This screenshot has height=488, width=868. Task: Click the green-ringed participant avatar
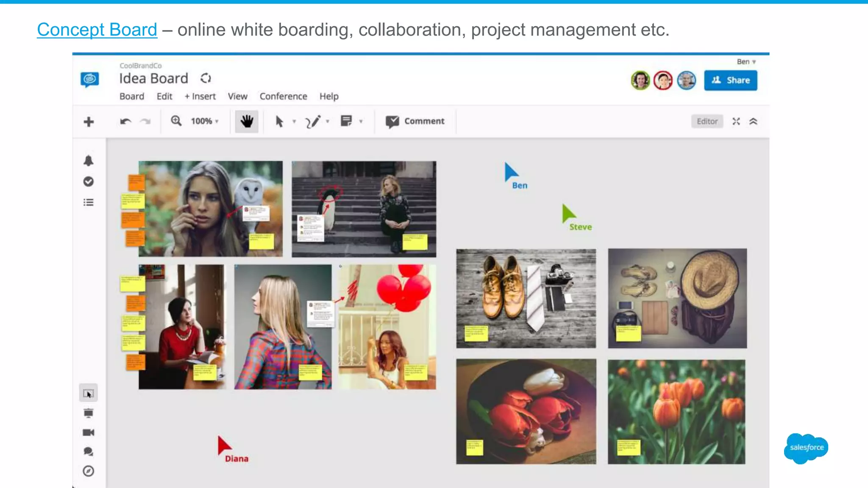(640, 80)
